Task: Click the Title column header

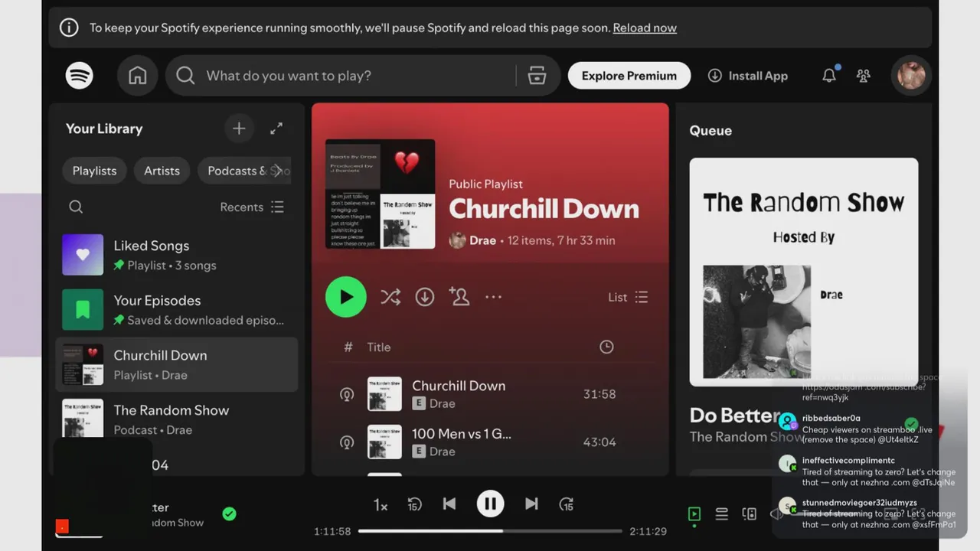Action: [x=379, y=347]
